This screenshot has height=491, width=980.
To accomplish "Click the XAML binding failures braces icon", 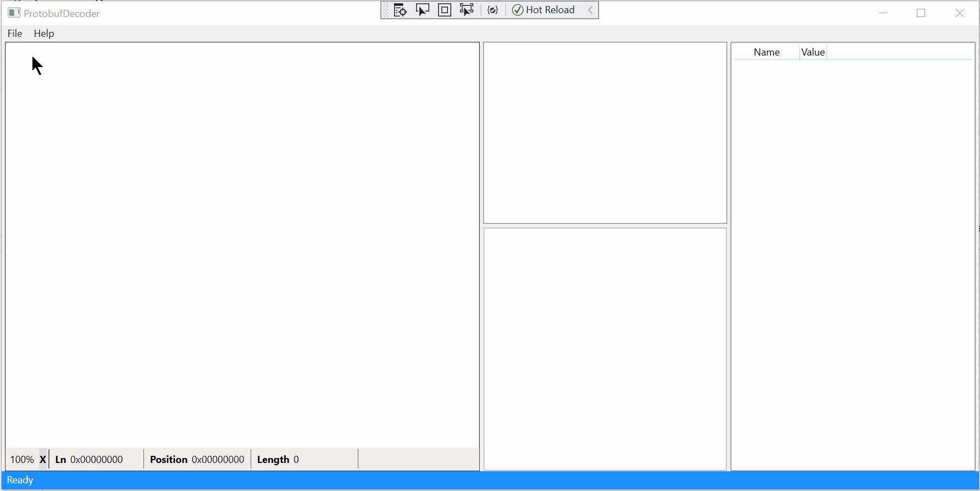I will (492, 10).
